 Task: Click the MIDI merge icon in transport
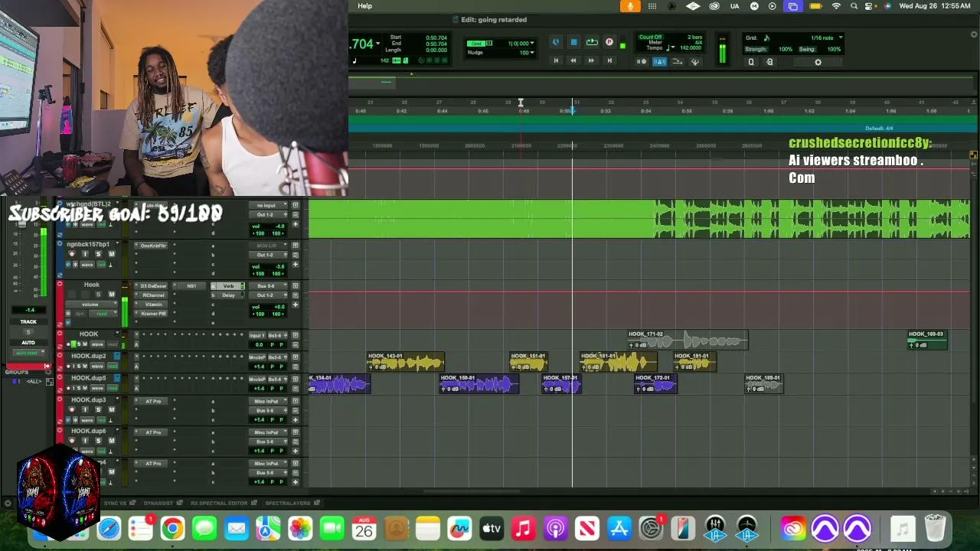(x=695, y=62)
